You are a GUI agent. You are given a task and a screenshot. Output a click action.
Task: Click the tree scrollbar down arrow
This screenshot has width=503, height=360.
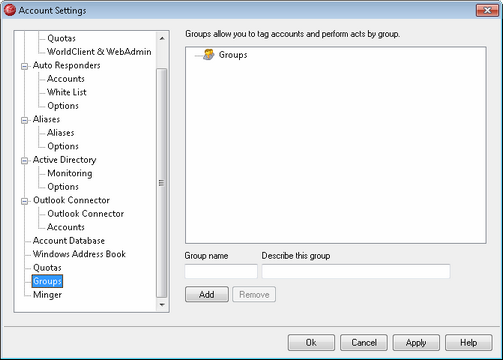(x=162, y=305)
